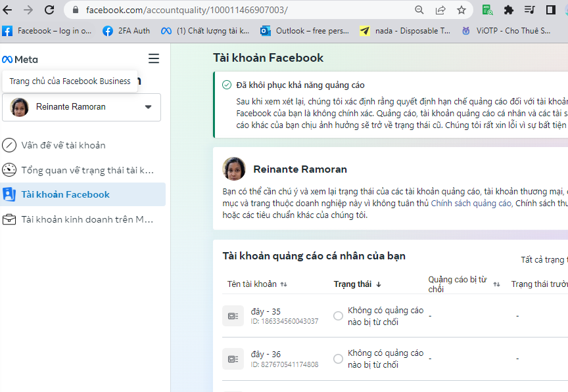Click the Trạng thái trường column header
Image resolution: width=568 pixels, height=392 pixels.
(x=539, y=284)
